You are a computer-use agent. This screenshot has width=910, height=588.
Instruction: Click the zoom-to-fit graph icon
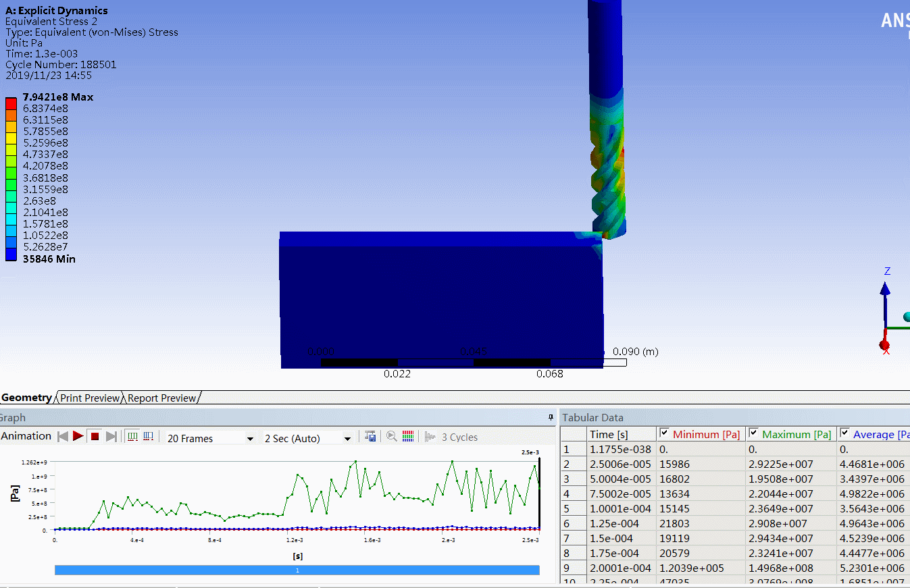point(392,437)
